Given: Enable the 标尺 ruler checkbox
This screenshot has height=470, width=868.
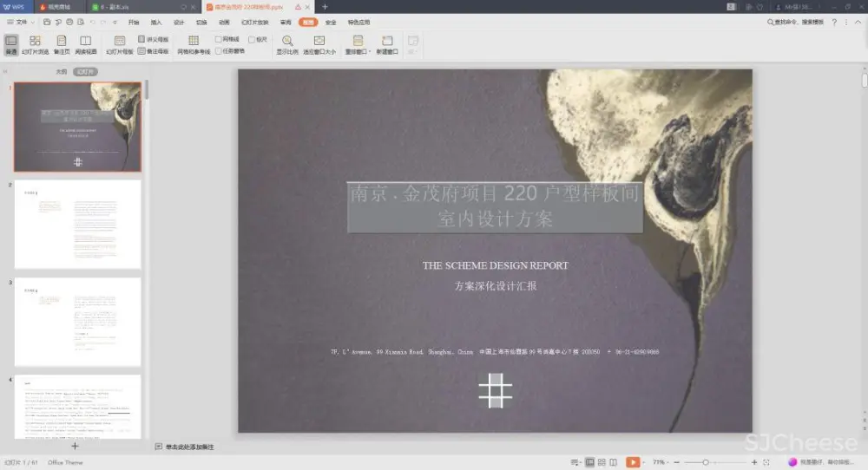Looking at the screenshot, I should (x=252, y=39).
